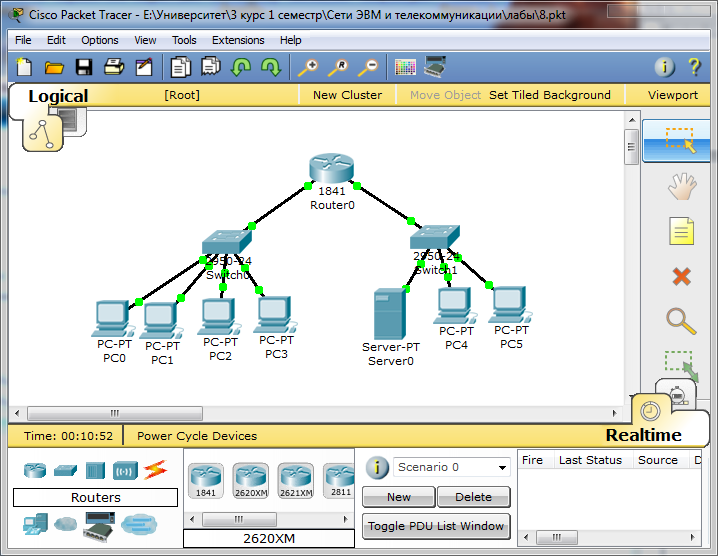Viewport: 718px width, 556px height.
Task: Click the New Cluster button
Action: coord(347,95)
